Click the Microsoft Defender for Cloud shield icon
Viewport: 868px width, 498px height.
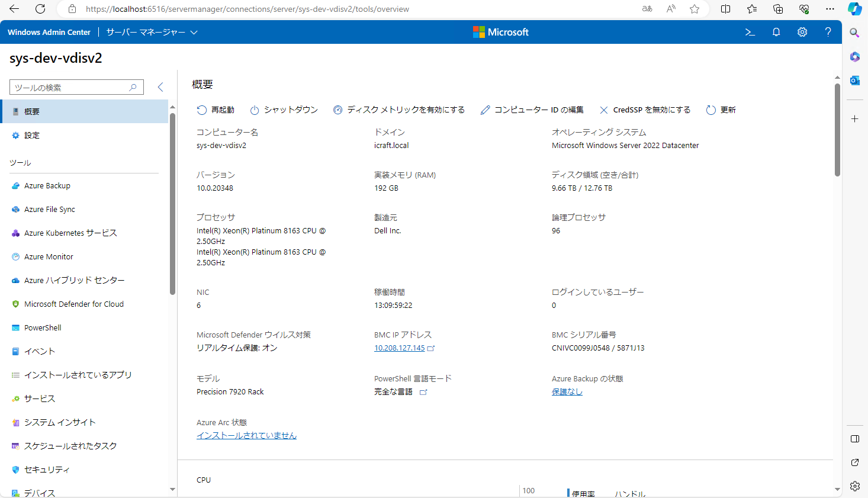(15, 304)
